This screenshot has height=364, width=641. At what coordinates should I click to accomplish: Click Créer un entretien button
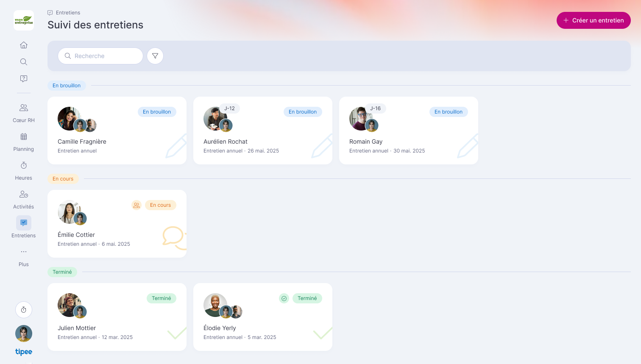click(x=593, y=20)
